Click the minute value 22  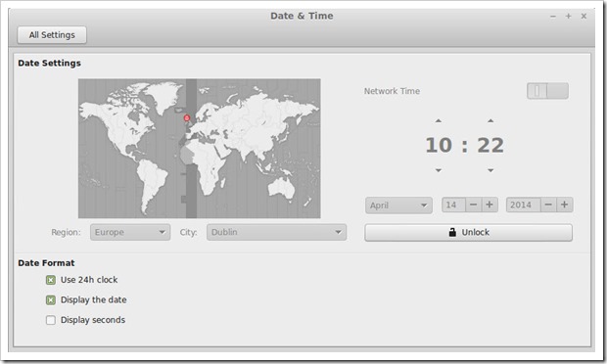click(490, 146)
